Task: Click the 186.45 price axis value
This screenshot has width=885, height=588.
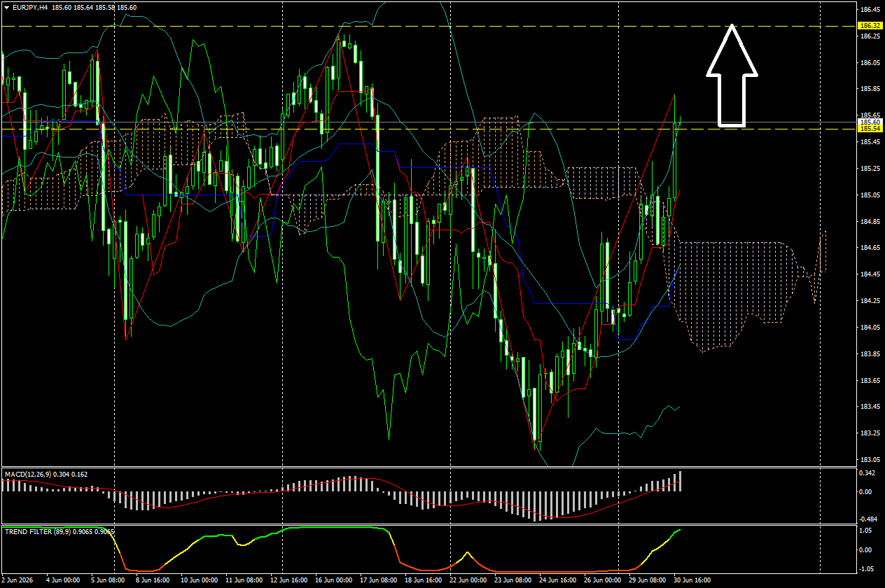Action: tap(870, 10)
